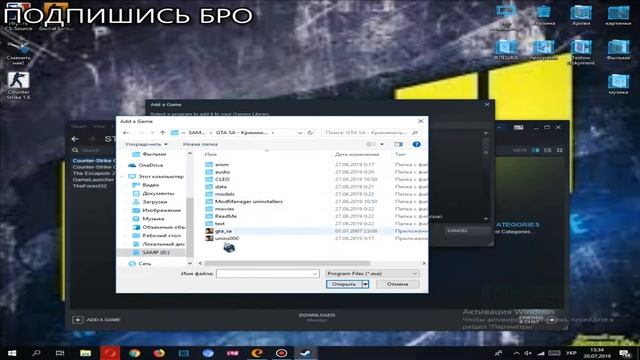Open the view options dropdown arrow
The image size is (640, 360).
(x=382, y=144)
